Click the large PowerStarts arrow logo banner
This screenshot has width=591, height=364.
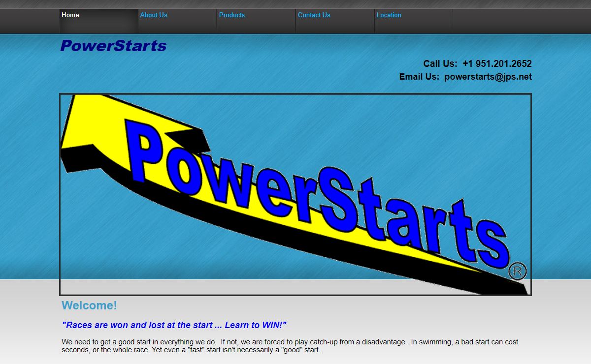(x=295, y=194)
